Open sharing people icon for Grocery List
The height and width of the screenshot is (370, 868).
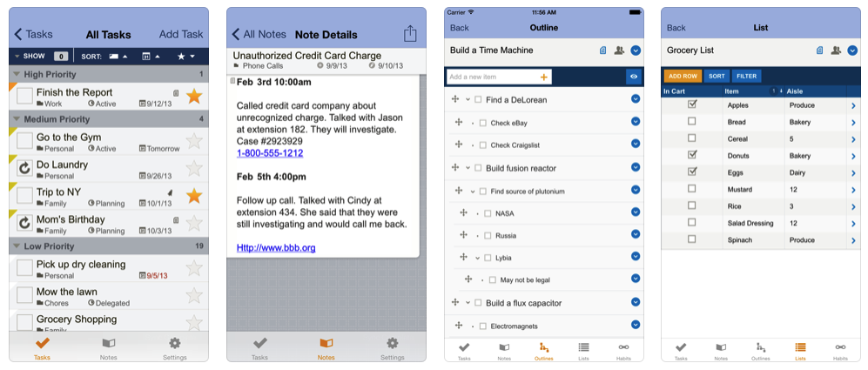click(836, 50)
